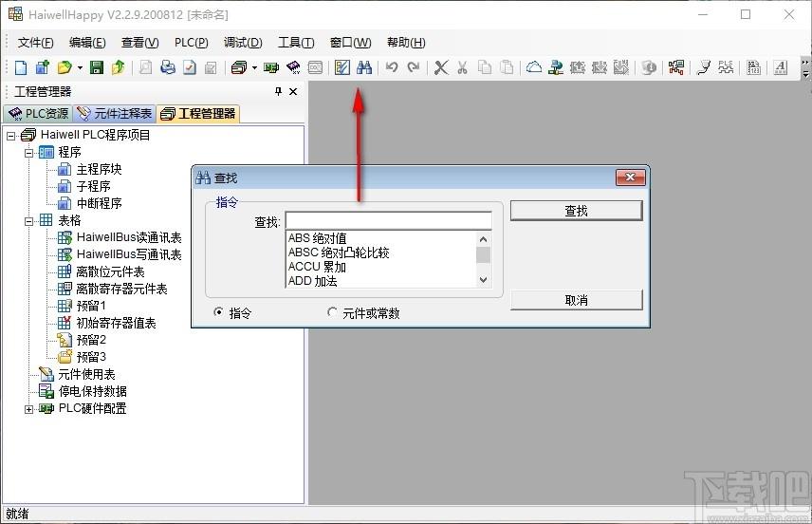Click the new program block icon with plus
This screenshot has width=812, height=524.
tap(43, 67)
